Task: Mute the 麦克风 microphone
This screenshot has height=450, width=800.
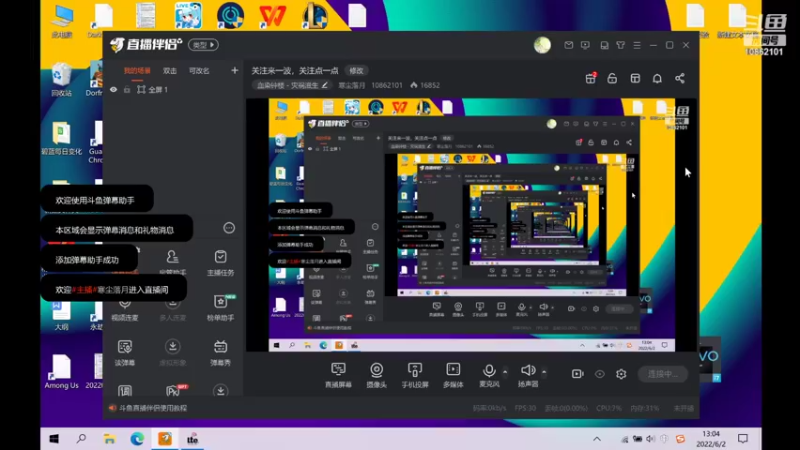Action: click(489, 375)
